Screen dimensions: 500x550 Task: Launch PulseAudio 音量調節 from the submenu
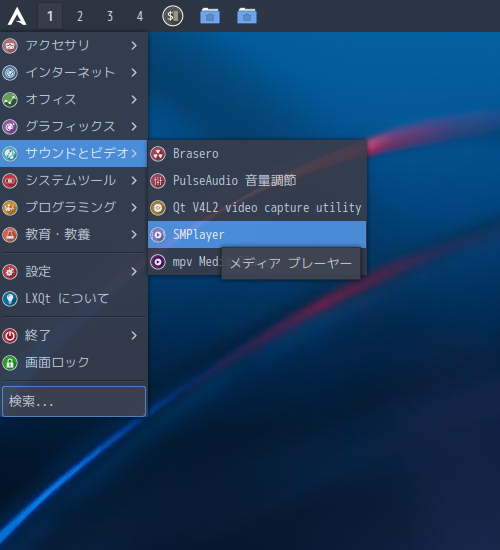tap(257, 181)
